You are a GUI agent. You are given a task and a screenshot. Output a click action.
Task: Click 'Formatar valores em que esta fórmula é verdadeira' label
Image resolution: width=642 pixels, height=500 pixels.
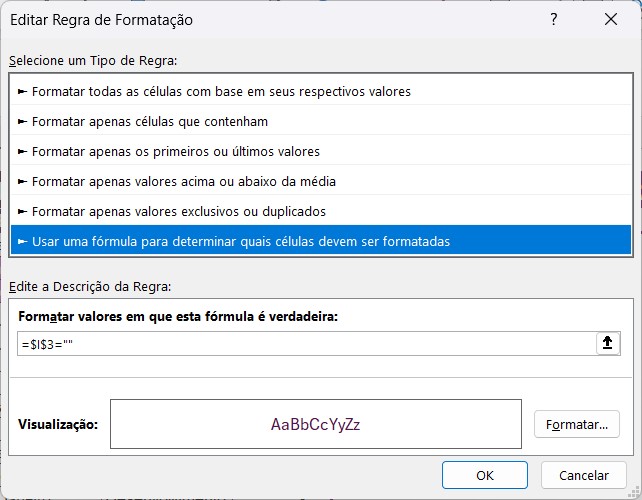tap(178, 316)
